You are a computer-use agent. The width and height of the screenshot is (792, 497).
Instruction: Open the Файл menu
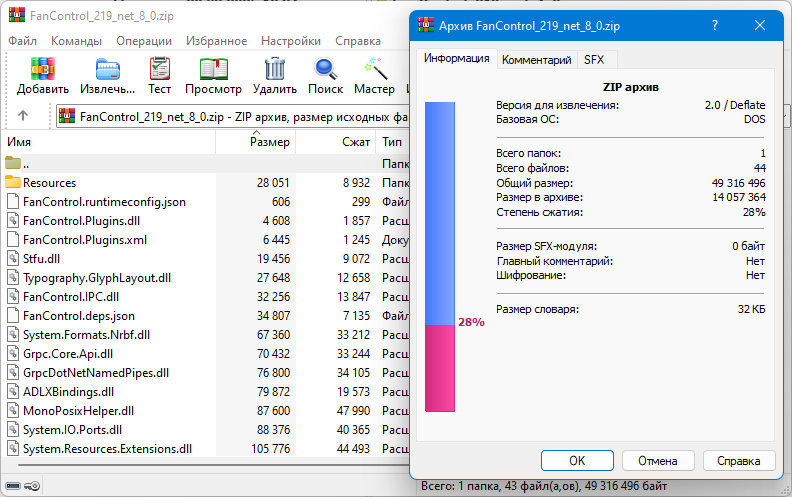(x=22, y=41)
